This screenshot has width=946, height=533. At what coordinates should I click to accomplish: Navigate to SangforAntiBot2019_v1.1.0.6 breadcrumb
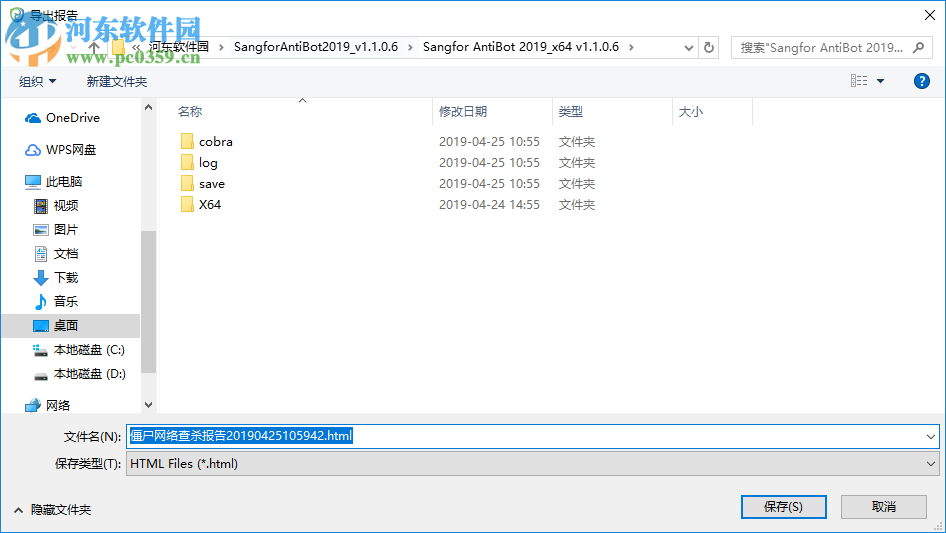[316, 47]
